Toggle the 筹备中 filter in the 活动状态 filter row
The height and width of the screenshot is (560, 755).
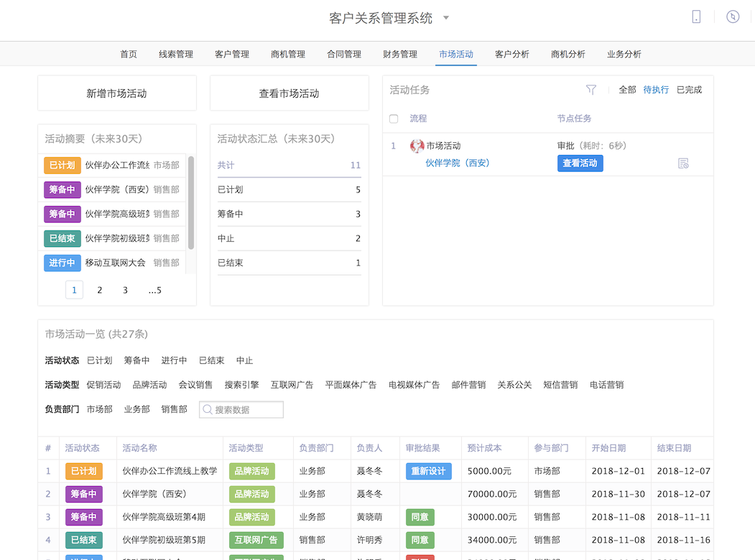(136, 360)
